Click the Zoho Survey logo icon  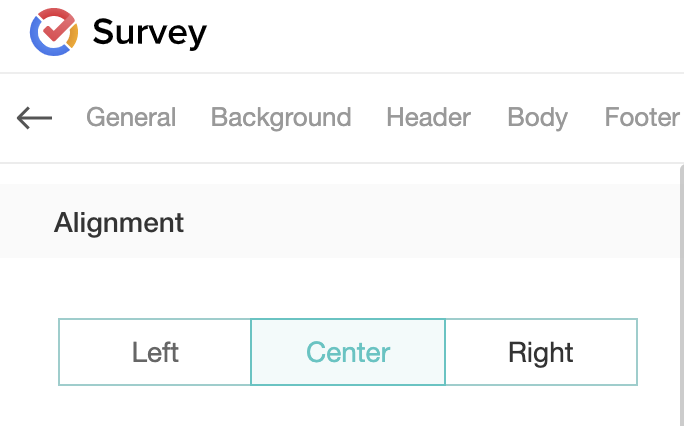(54, 32)
